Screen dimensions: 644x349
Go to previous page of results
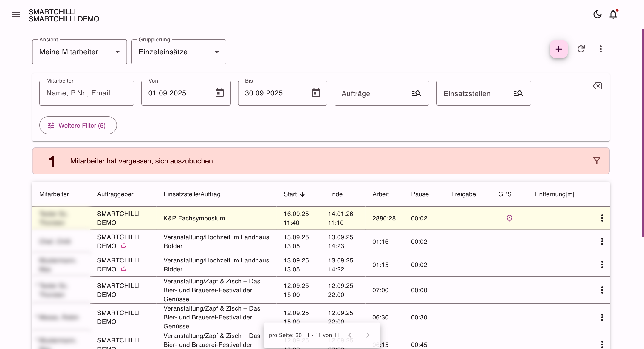350,335
